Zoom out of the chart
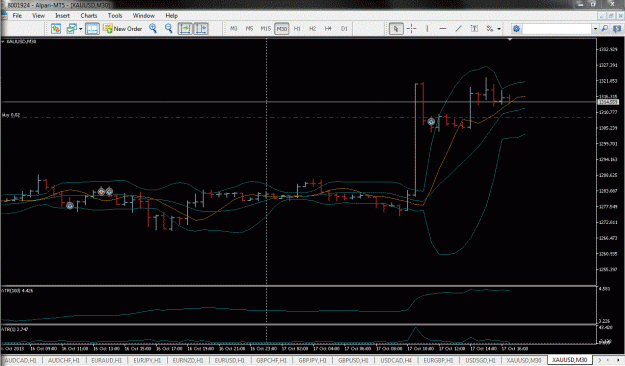Screen dimensions: 625x366 click(x=169, y=28)
